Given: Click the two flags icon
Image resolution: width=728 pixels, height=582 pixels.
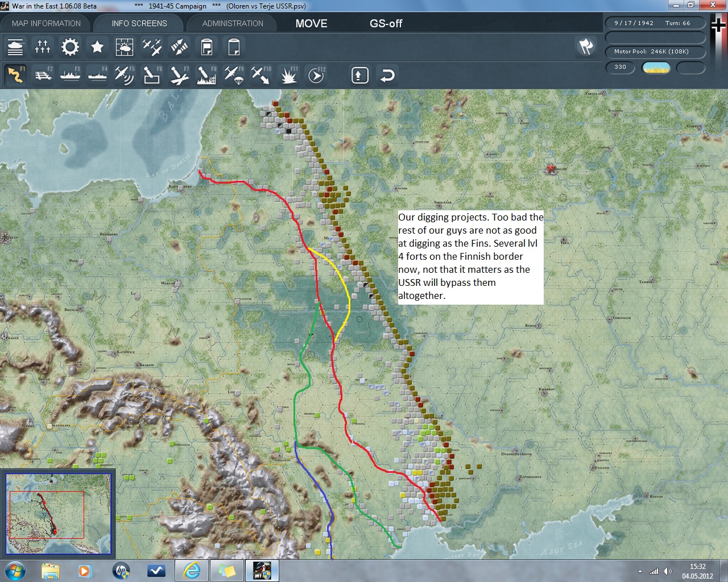Looking at the screenshot, I should click(x=586, y=47).
